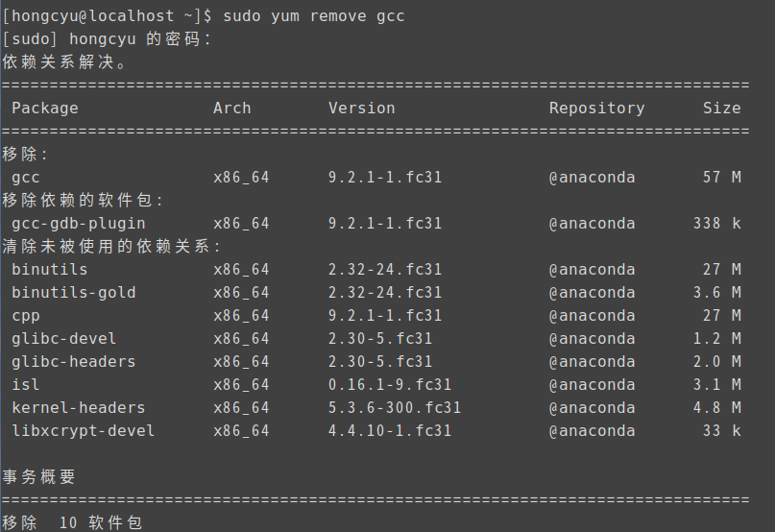Click the gcc-gdb-plugin package name
This screenshot has width=775, height=532.
[x=79, y=224]
